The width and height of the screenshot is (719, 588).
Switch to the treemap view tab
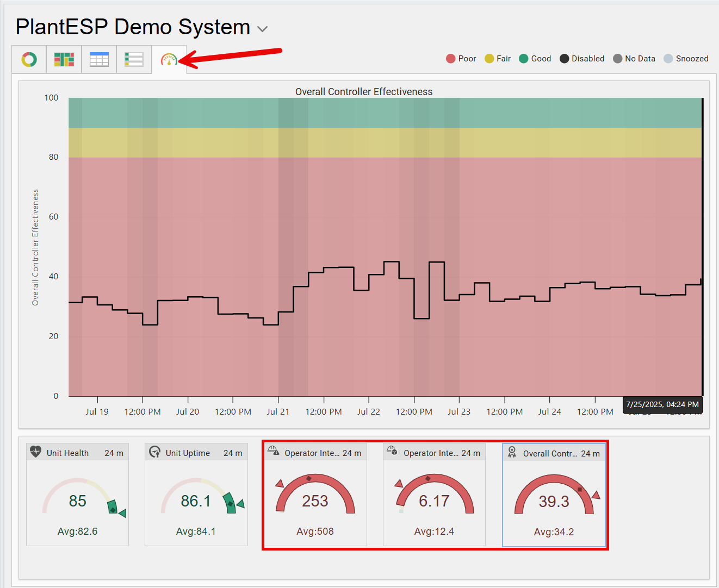tap(64, 59)
